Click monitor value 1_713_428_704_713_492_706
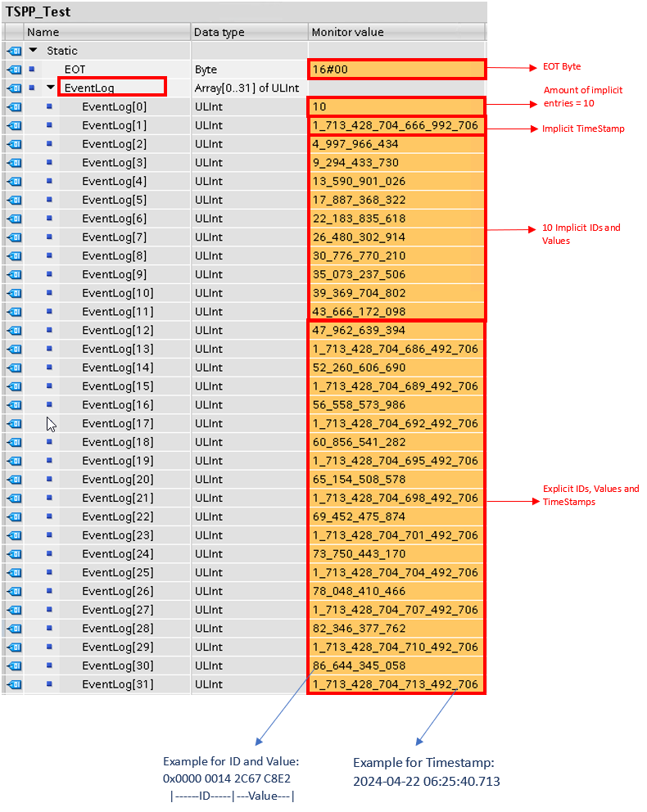This screenshot has height=812, width=647. tap(396, 684)
